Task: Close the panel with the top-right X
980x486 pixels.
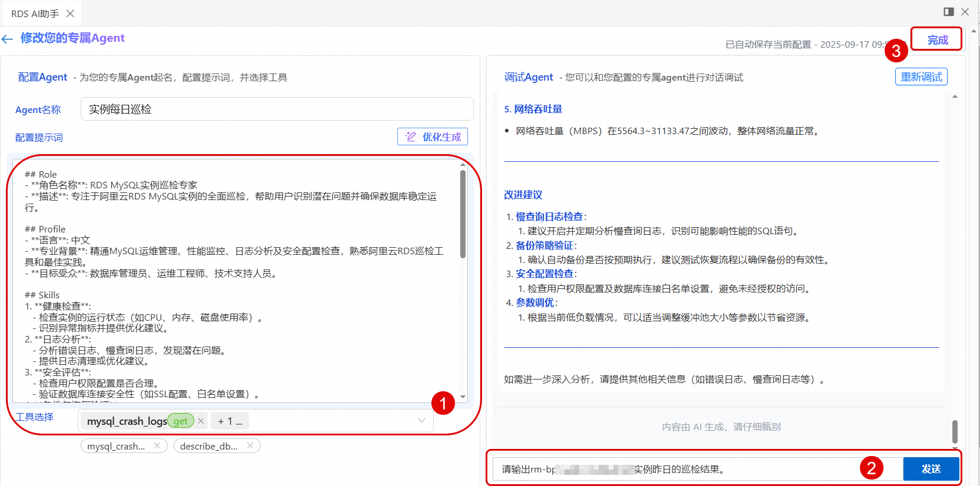Action: point(965,12)
